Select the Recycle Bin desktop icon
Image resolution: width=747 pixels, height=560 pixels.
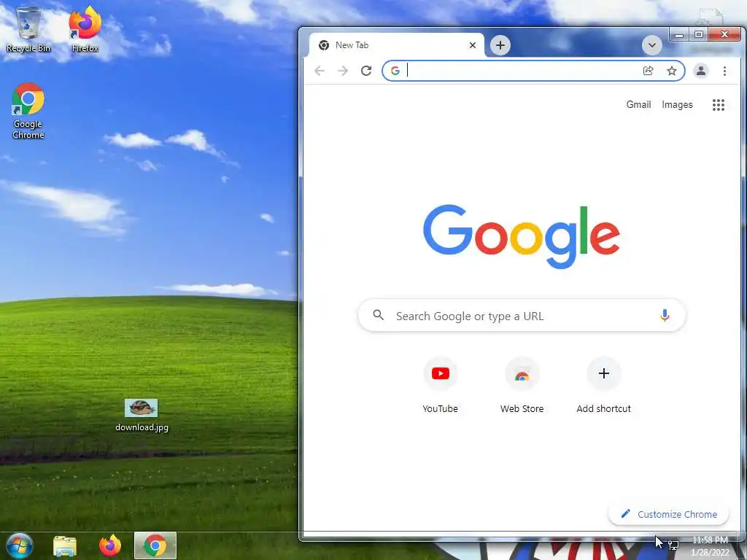pos(28,30)
